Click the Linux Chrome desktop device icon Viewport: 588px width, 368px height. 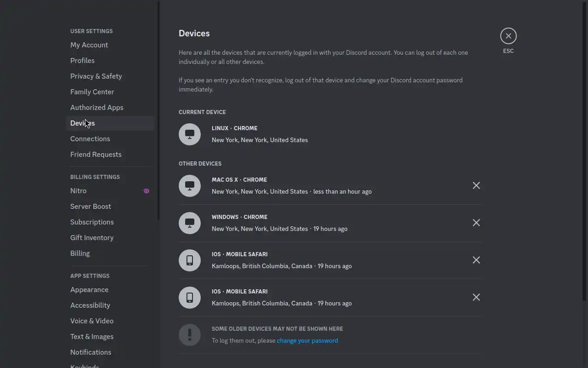click(190, 134)
